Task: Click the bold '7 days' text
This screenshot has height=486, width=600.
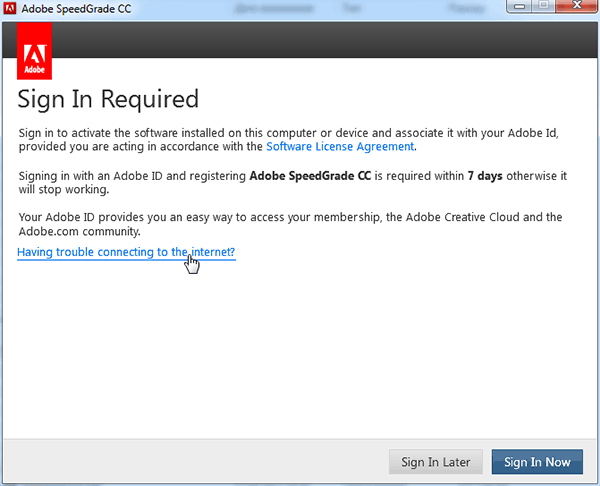Action: [485, 176]
